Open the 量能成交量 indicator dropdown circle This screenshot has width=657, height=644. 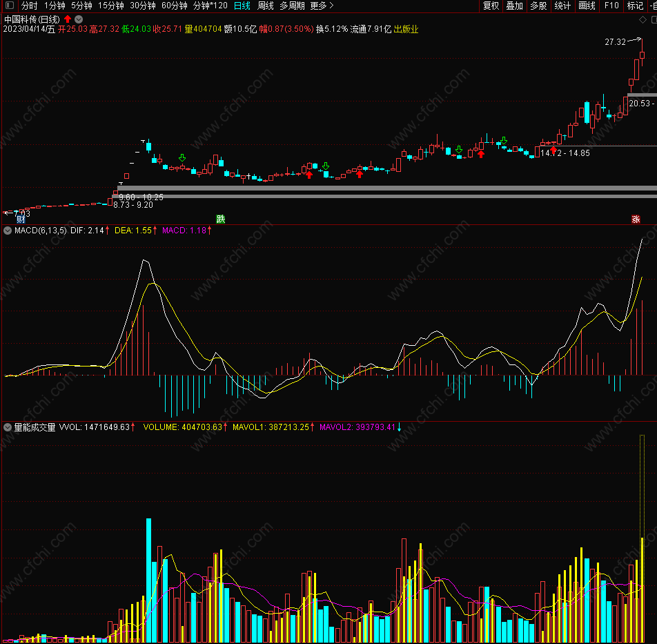click(x=7, y=427)
